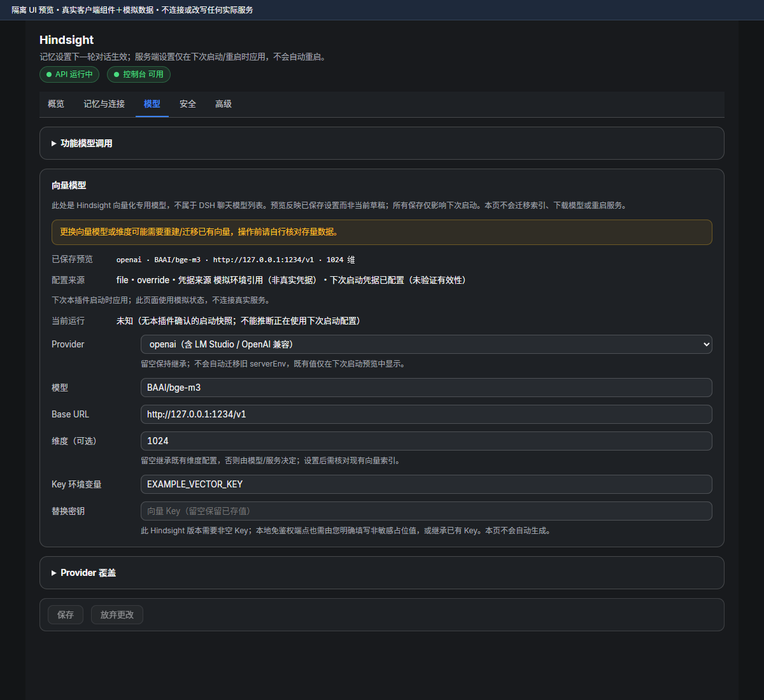764x700 pixels.
Task: Click the subtitle 记忆设置下一轮对话生效
Action: pos(185,57)
